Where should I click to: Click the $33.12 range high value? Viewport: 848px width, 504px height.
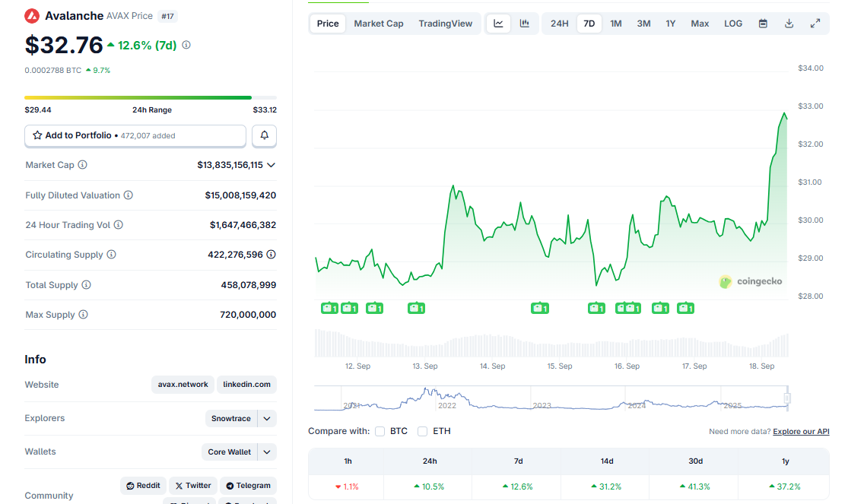[265, 109]
